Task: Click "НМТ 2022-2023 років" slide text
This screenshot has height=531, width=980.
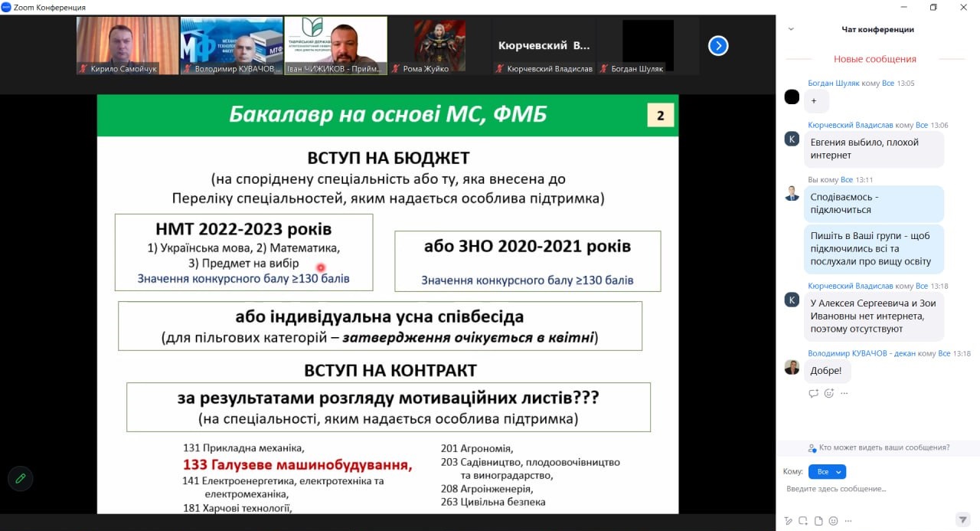Action: coord(243,229)
